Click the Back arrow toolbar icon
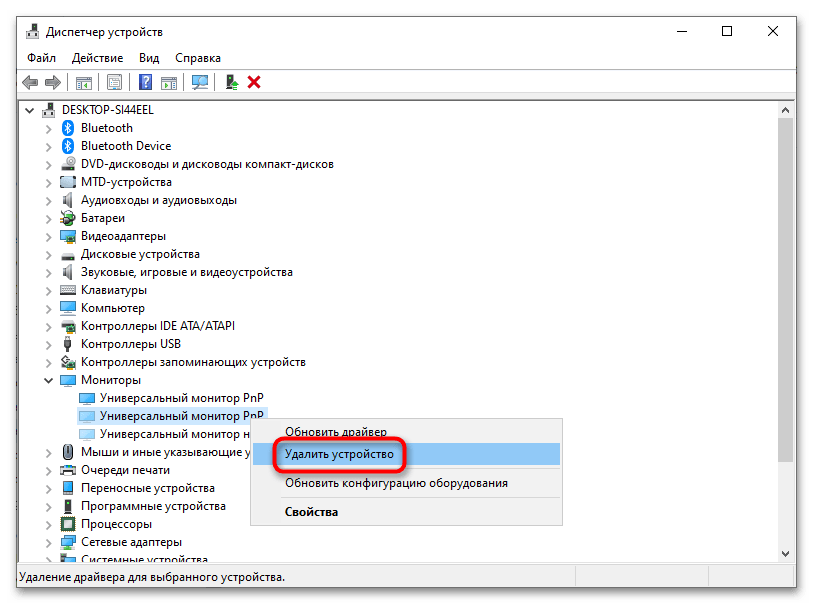The height and width of the screenshot is (604, 813). point(31,82)
